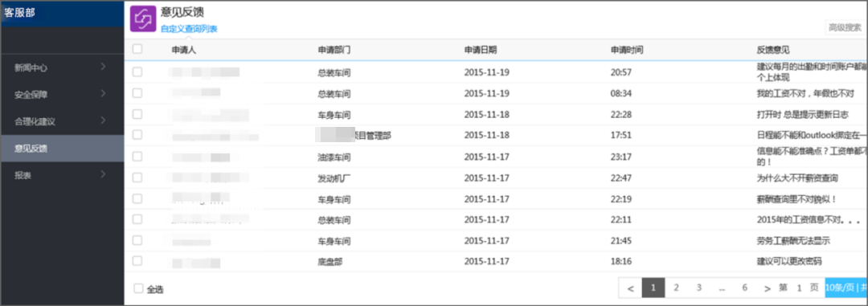Sort by 反馈意见 column header
The image size is (868, 306).
point(773,50)
